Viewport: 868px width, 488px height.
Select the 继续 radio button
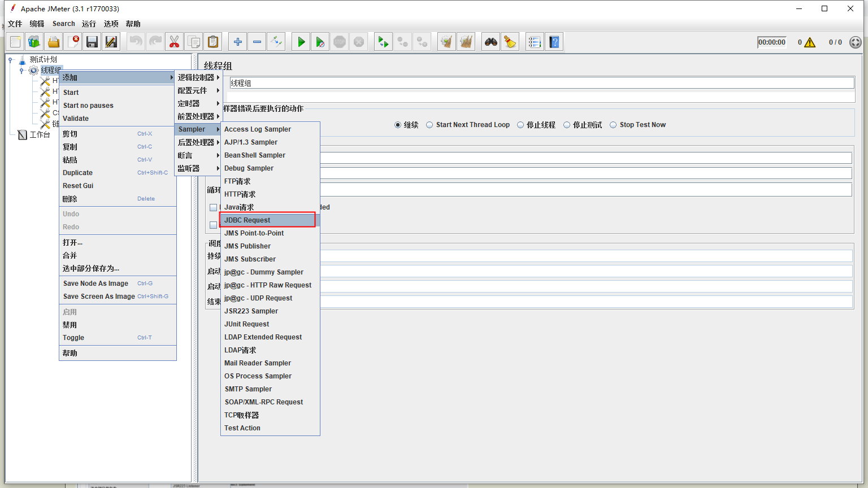pos(398,125)
